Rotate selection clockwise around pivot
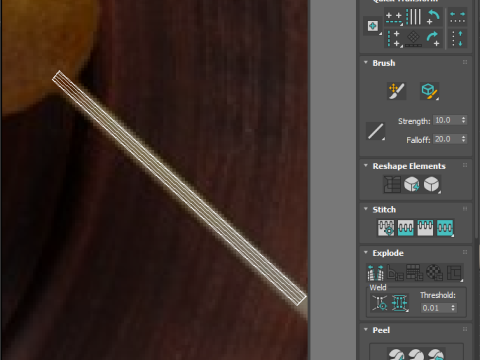This screenshot has height=360, width=480. pos(433,39)
